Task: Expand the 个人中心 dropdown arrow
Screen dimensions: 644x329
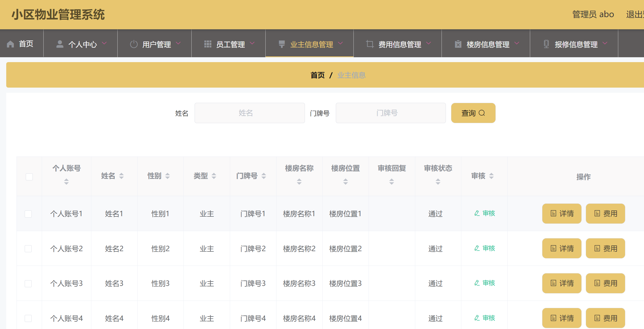Action: (x=104, y=43)
